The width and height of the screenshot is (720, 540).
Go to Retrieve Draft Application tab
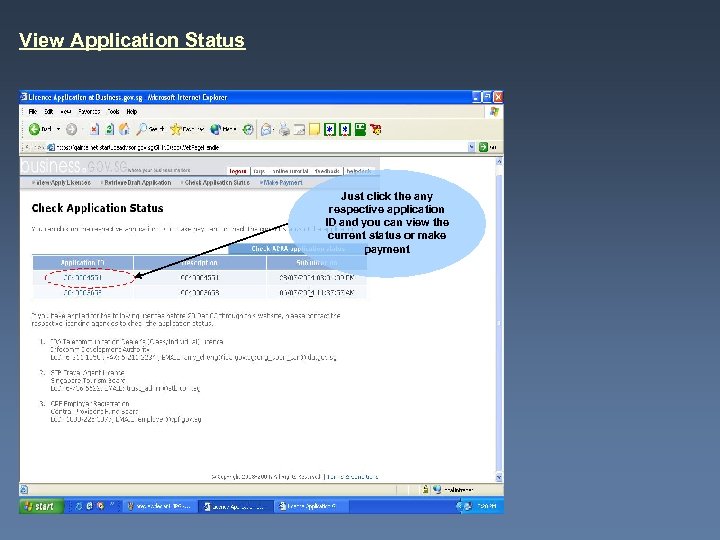click(x=136, y=183)
